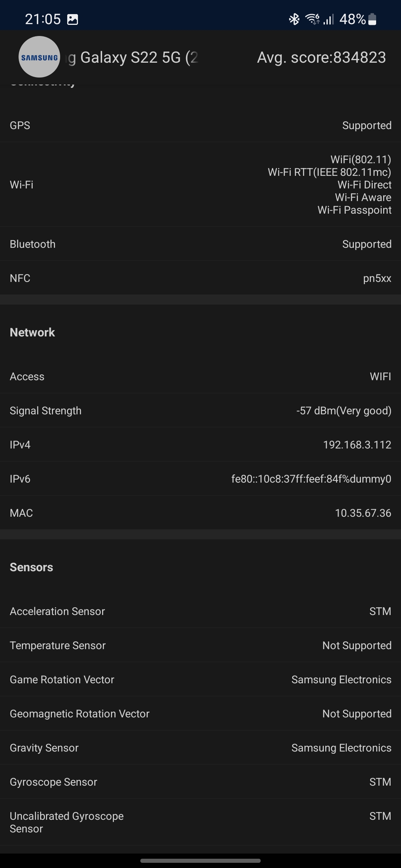Tap the Bluetooth status bar icon
This screenshot has width=401, height=868.
click(x=294, y=19)
